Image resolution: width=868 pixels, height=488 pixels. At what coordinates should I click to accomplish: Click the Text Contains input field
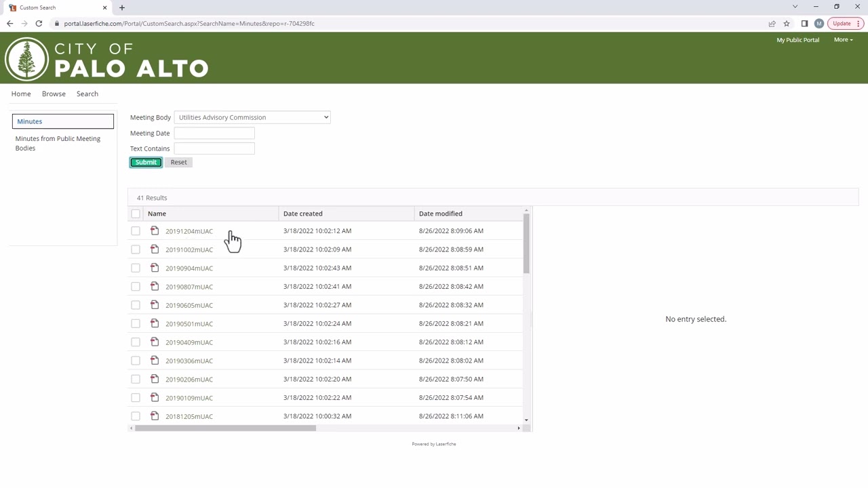point(214,148)
